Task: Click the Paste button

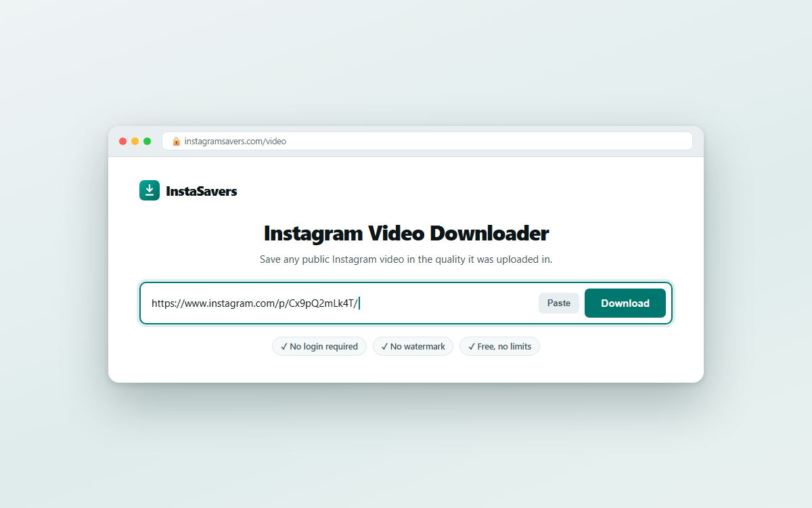Action: pyautogui.click(x=559, y=303)
